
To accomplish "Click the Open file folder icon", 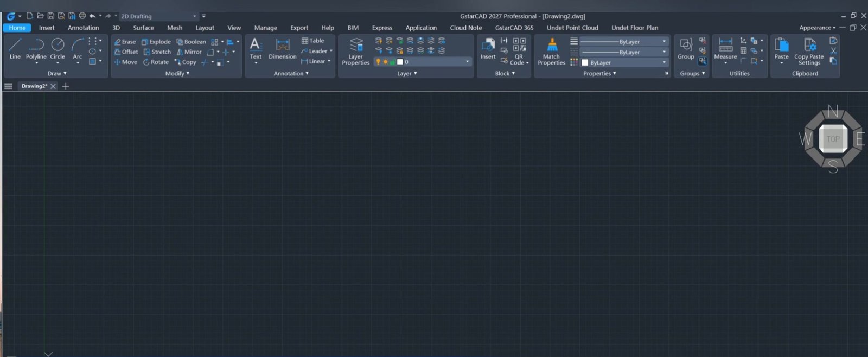I will [x=40, y=16].
